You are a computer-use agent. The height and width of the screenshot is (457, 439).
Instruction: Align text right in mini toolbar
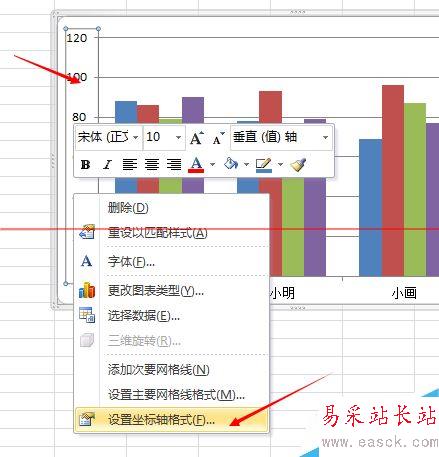[x=174, y=164]
